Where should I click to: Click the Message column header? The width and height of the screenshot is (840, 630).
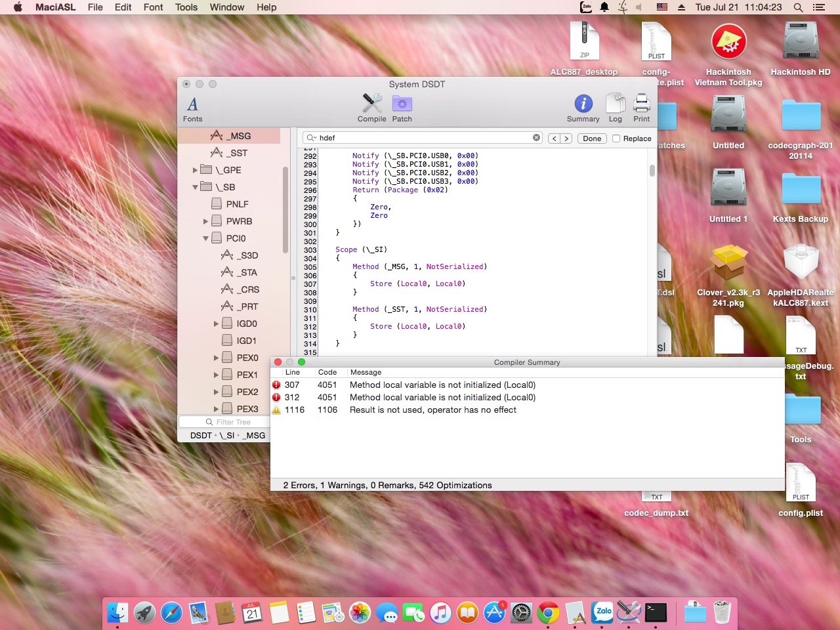[366, 372]
